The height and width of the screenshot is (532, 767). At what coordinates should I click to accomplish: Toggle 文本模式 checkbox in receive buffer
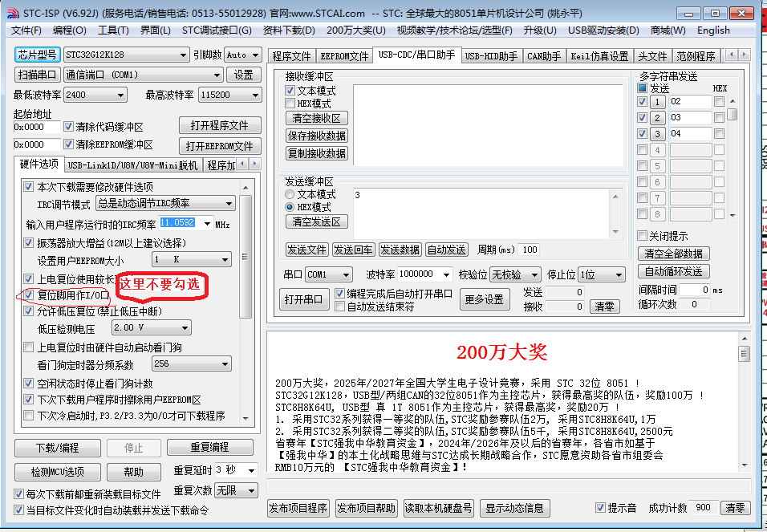(290, 91)
